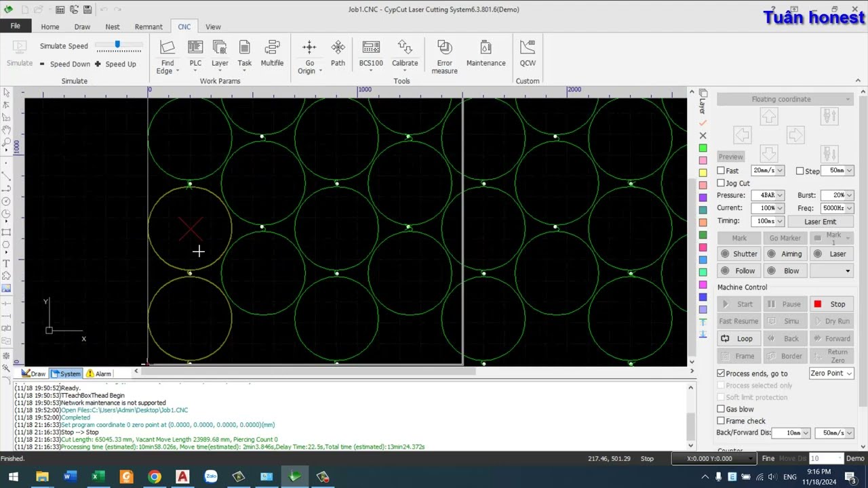This screenshot has width=868, height=488.
Task: Switch to the System log tab
Action: click(x=66, y=373)
